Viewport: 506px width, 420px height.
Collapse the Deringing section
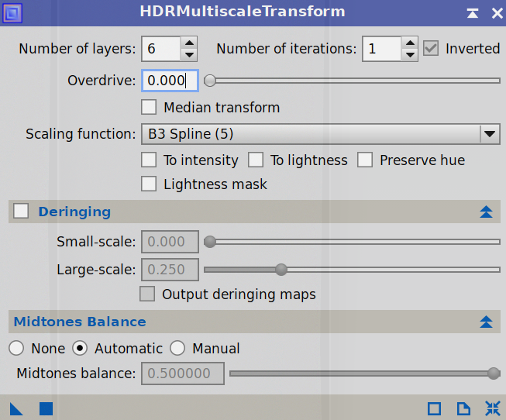tap(486, 212)
